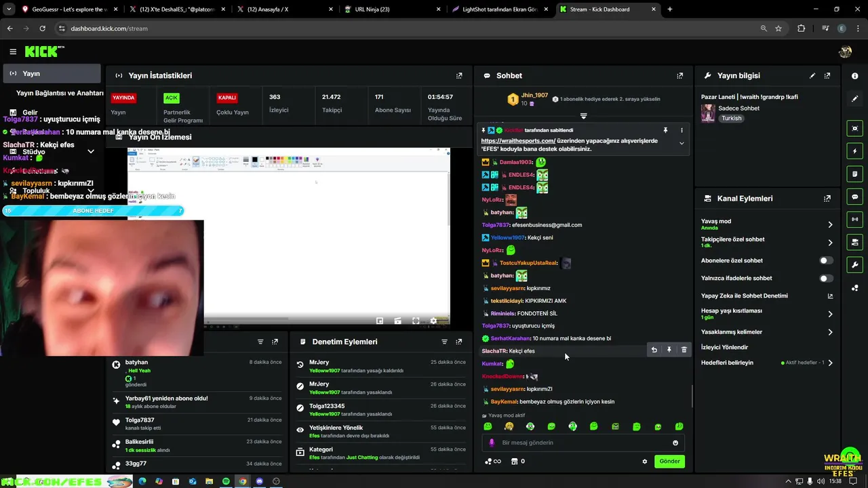Expand Takipçilere özel sohbet options
This screenshot has width=868, height=488.
[x=830, y=243]
